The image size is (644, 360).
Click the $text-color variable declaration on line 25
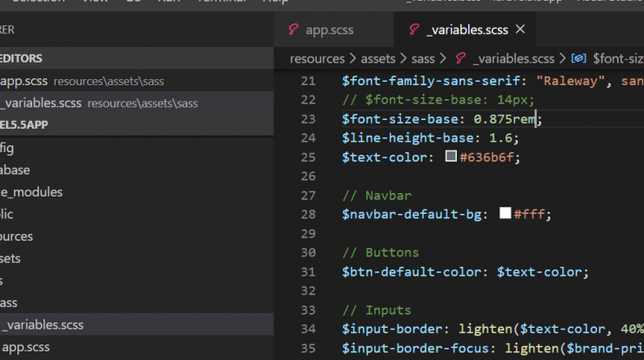(x=384, y=157)
